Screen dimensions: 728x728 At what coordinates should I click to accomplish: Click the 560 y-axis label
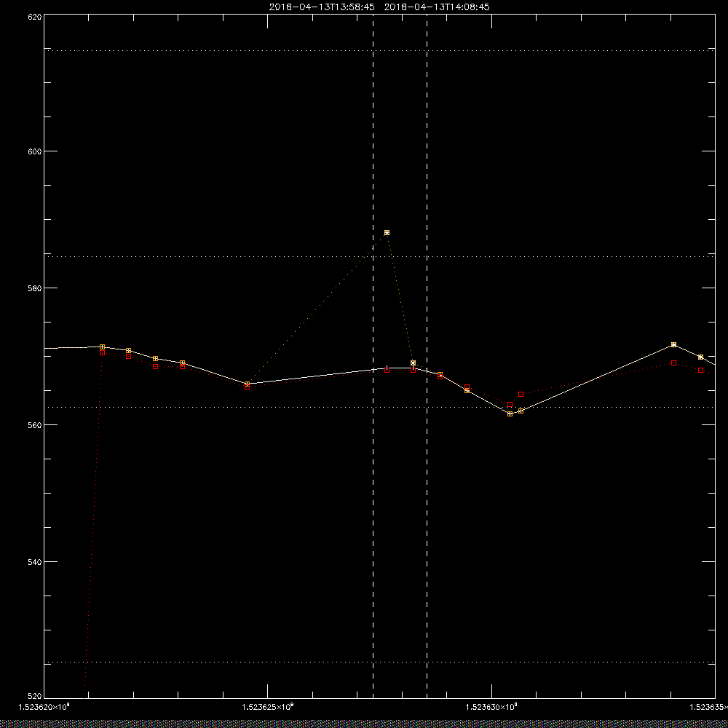point(35,425)
